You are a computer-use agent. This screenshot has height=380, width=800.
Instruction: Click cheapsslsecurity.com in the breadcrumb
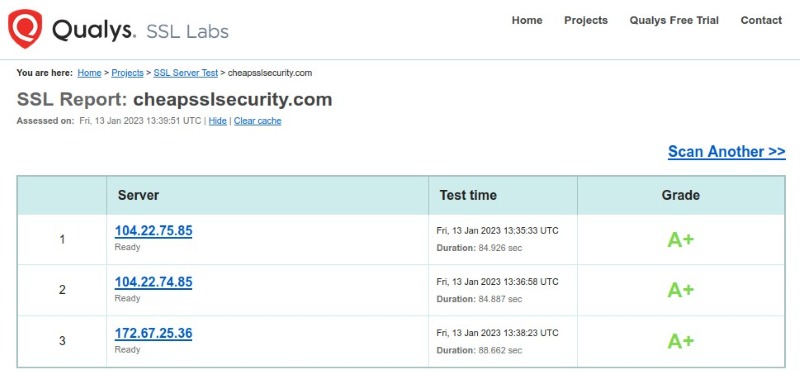point(270,73)
